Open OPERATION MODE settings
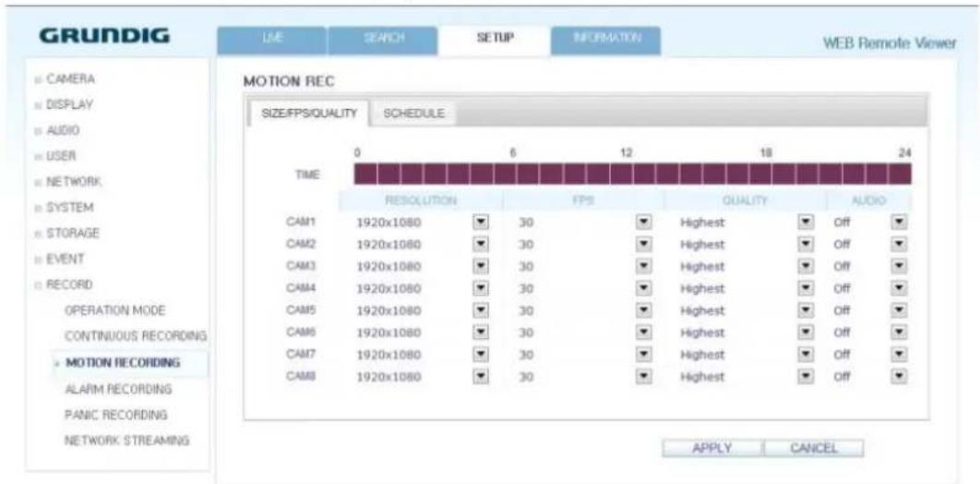980x484 pixels. click(x=115, y=310)
